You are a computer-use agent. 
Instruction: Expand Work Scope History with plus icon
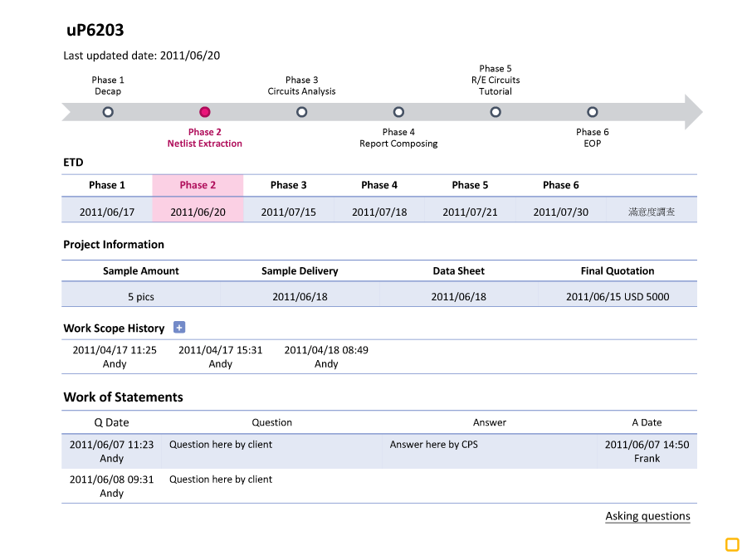coord(179,328)
